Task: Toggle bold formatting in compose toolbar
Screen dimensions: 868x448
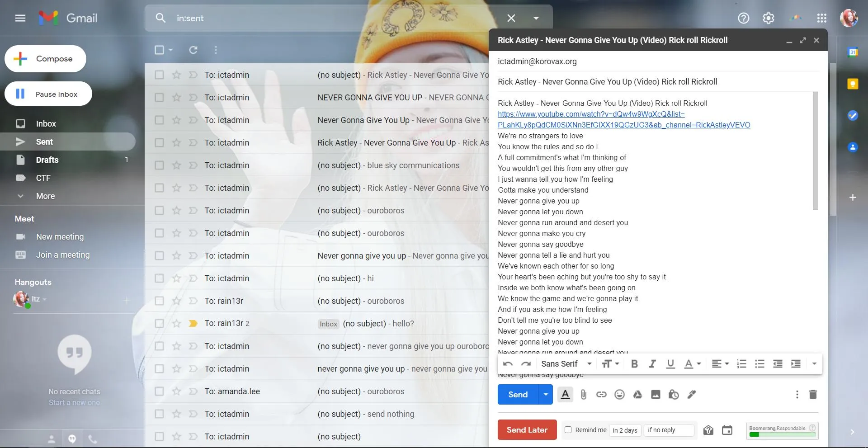Action: (x=634, y=364)
